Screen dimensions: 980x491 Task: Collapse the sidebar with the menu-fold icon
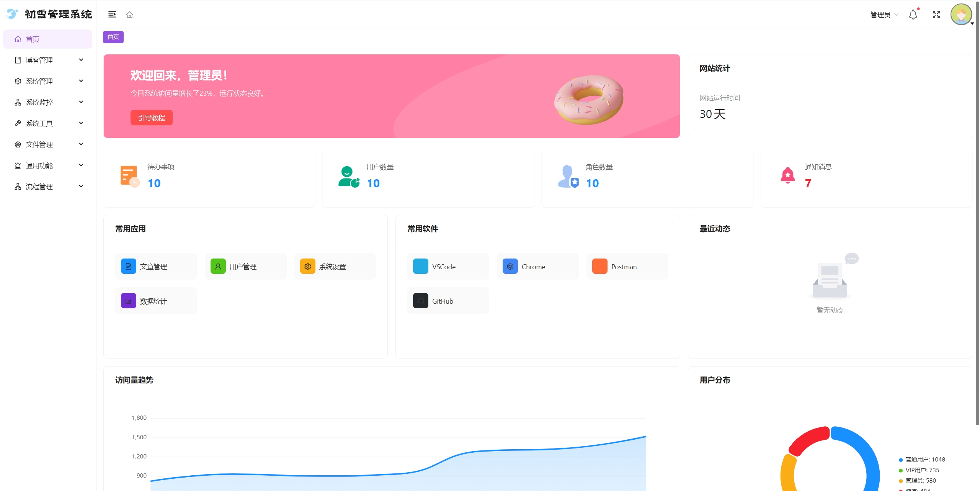(x=112, y=15)
